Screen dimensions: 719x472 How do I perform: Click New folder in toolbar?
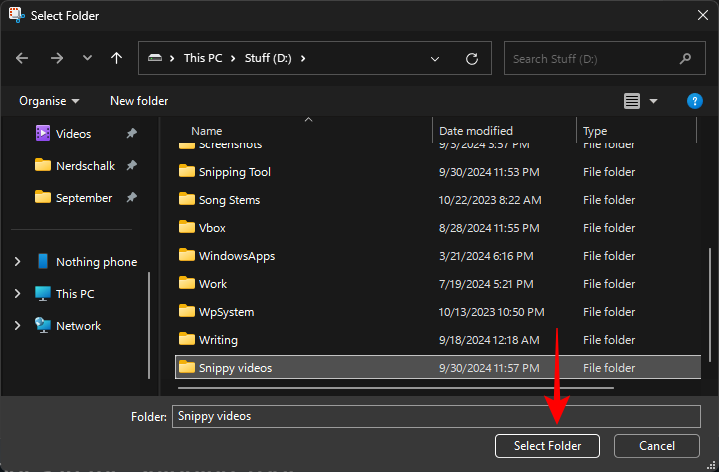(139, 101)
